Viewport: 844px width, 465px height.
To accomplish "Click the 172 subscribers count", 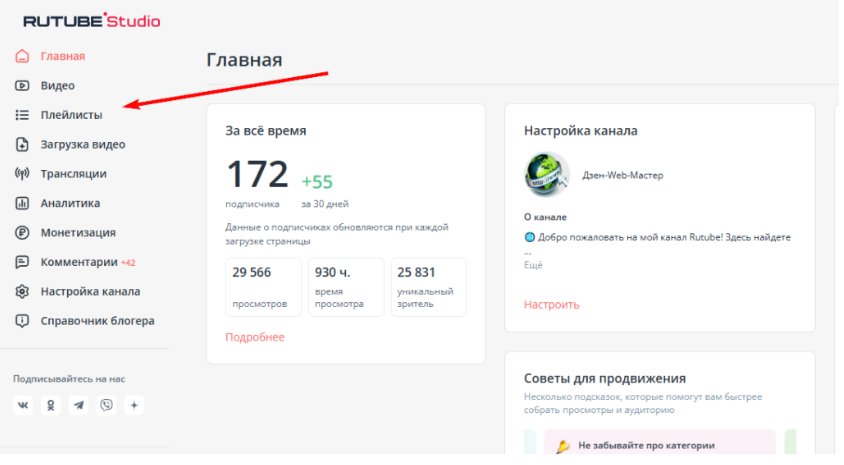I will [x=257, y=174].
